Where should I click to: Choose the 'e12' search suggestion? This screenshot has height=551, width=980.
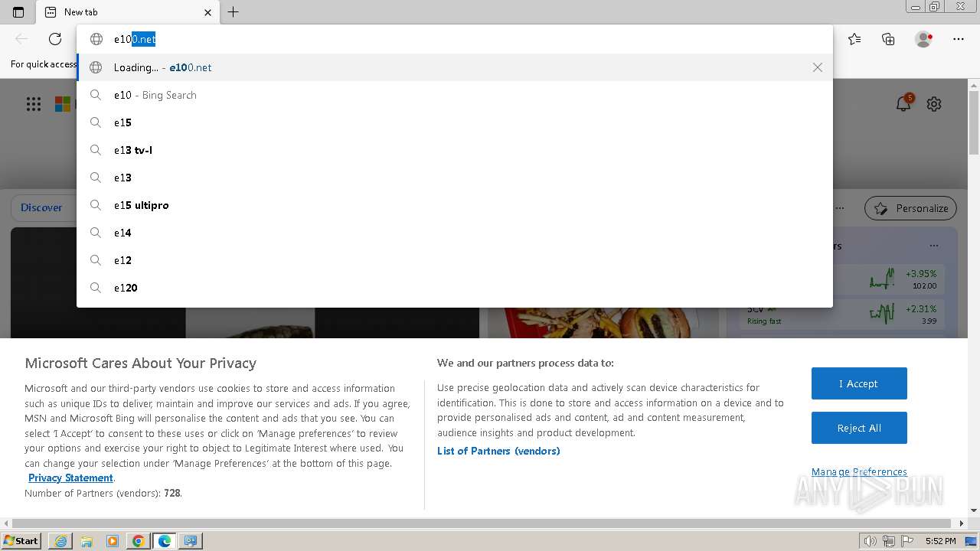455,260
